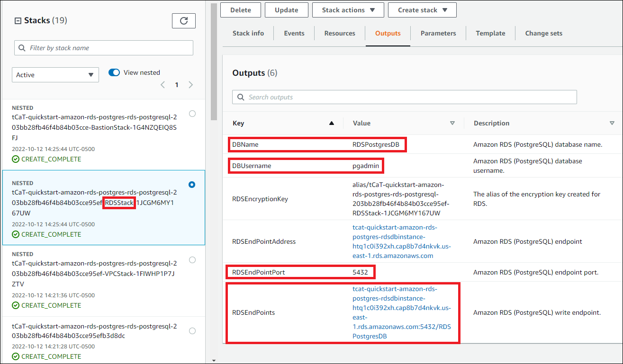This screenshot has width=623, height=364.
Task: Select the VPCStack radio button
Action: 192,260
